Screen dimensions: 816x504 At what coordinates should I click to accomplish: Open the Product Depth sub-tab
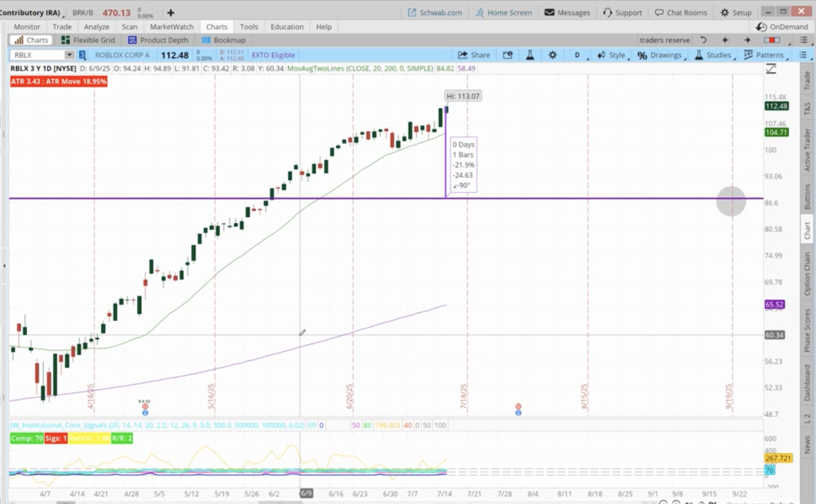click(x=158, y=40)
